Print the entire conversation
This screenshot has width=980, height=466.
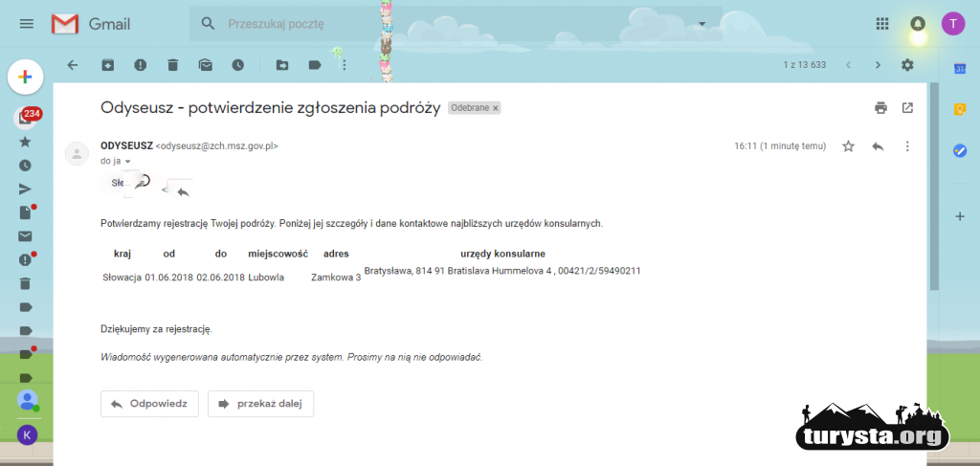point(880,108)
